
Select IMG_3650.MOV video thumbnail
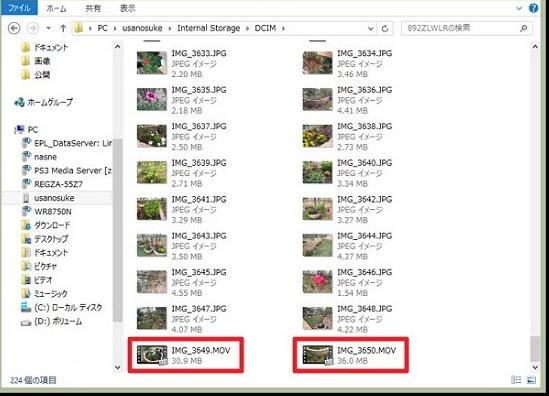coord(317,355)
